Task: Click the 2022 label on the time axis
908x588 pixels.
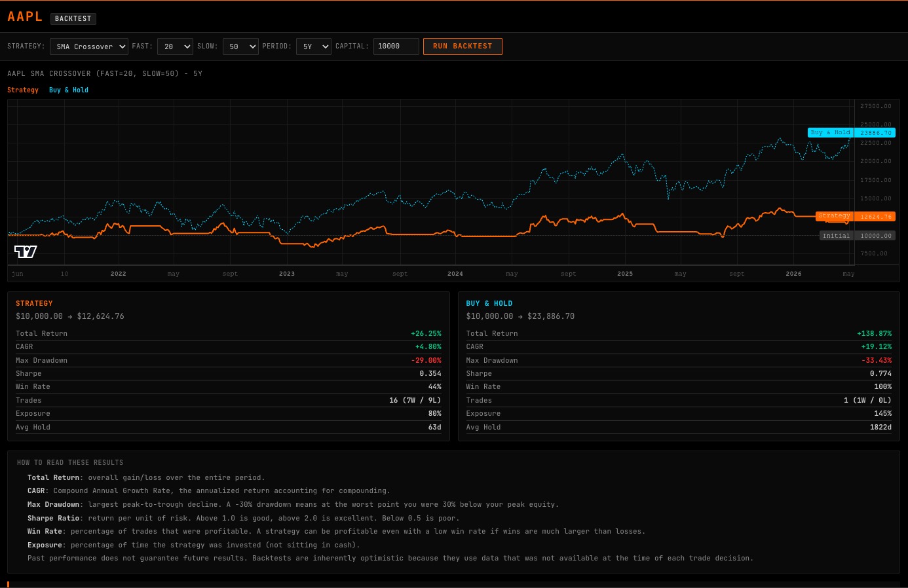Action: coord(119,274)
